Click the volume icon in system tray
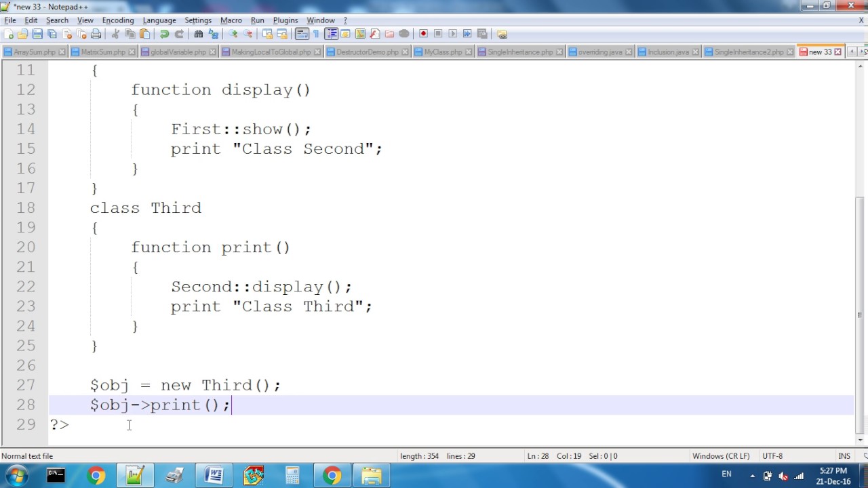Screen dimensions: 868x488 [783, 476]
